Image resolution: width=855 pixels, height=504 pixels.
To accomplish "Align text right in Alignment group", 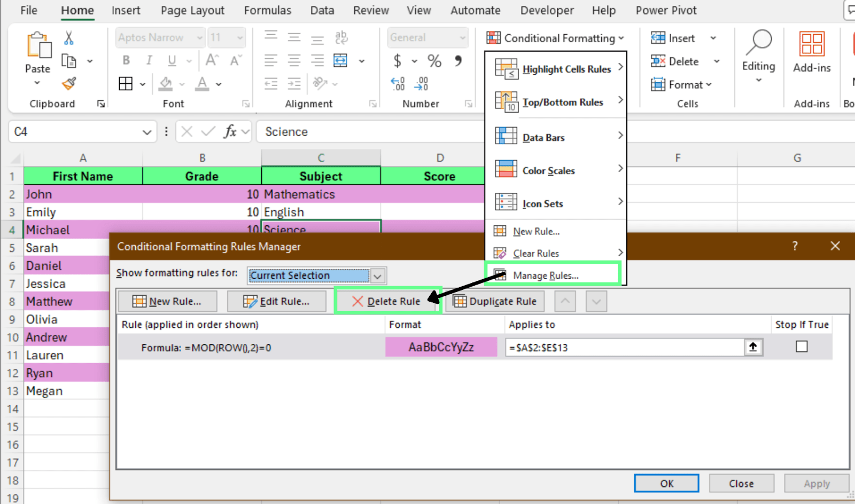I will coord(317,60).
